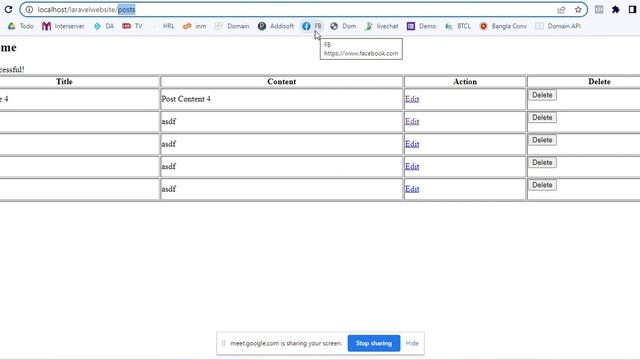
Task: Click Edit link in last table row
Action: click(412, 189)
